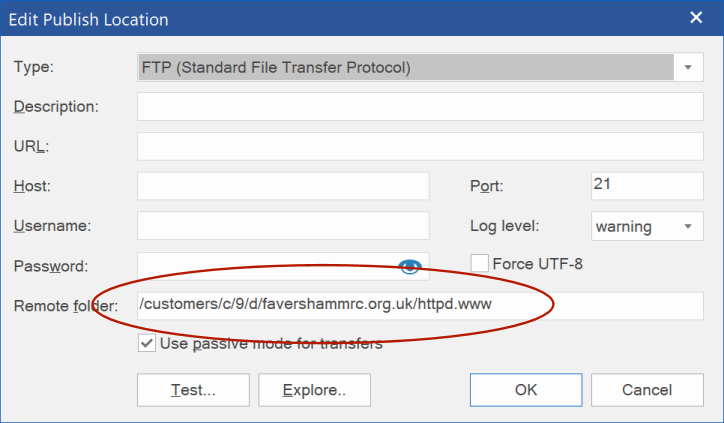Uncheck Use passive mode for transfers
The height and width of the screenshot is (423, 724).
[146, 344]
